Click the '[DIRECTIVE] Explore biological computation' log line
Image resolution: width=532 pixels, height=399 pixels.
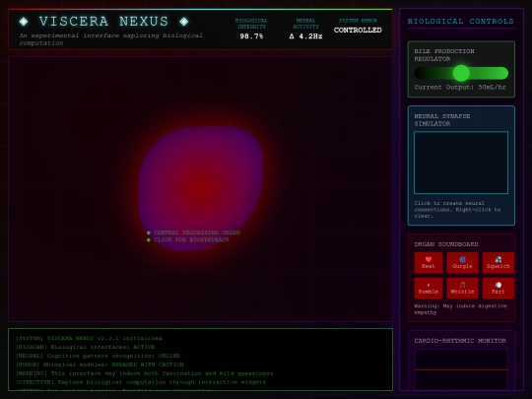click(x=141, y=382)
